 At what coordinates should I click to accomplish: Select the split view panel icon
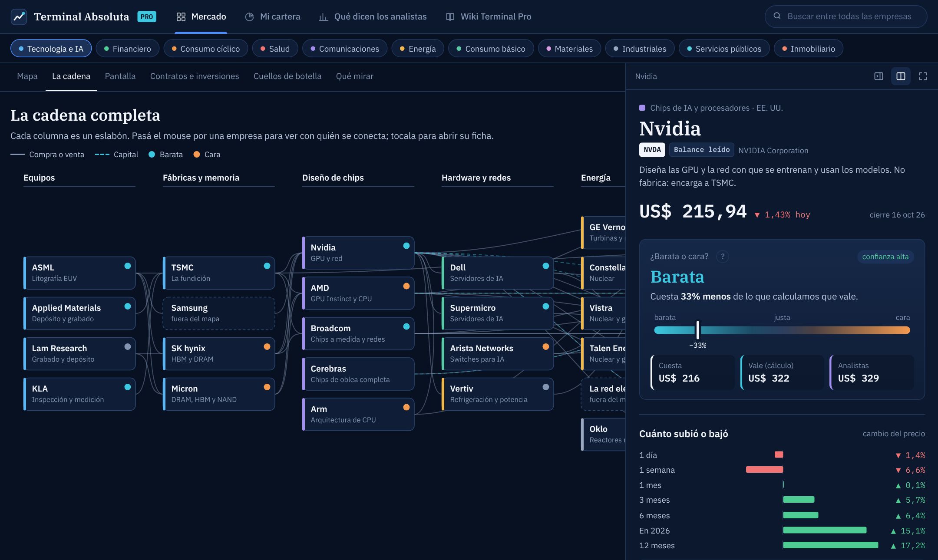click(901, 76)
